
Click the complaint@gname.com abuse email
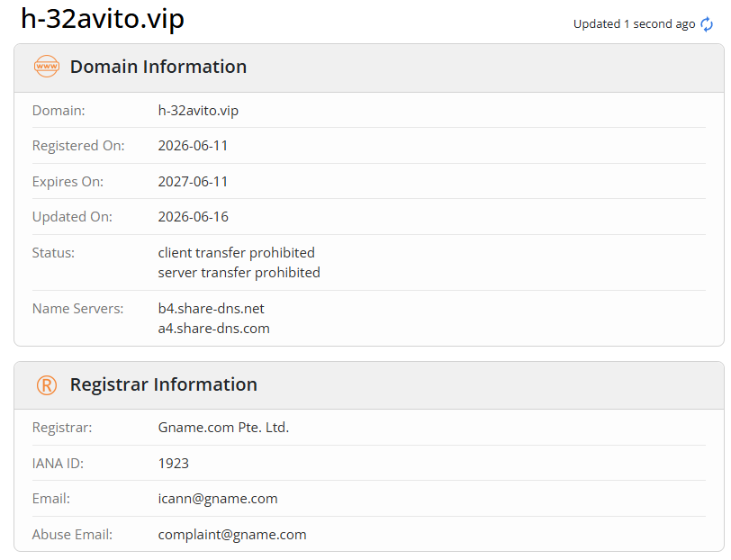click(x=232, y=535)
